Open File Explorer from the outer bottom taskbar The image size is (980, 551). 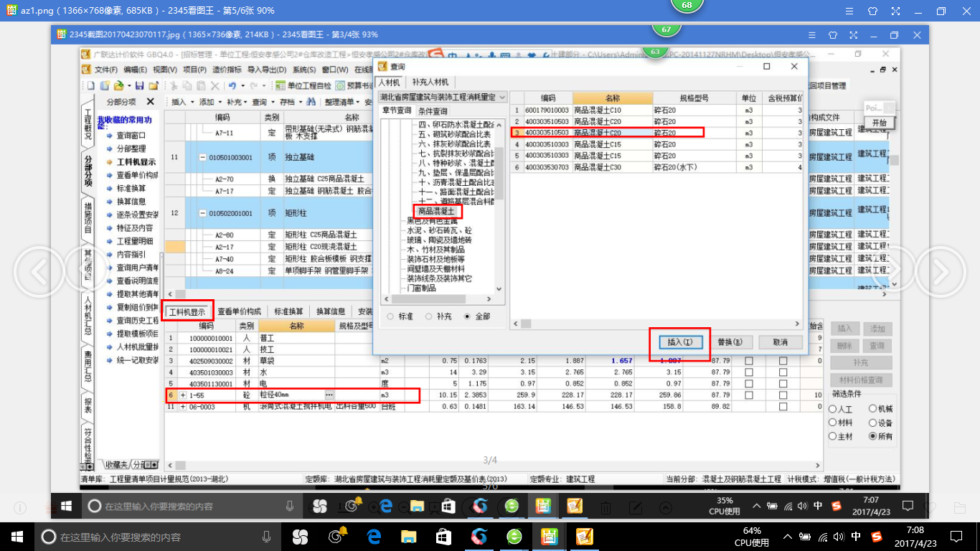coord(408,536)
